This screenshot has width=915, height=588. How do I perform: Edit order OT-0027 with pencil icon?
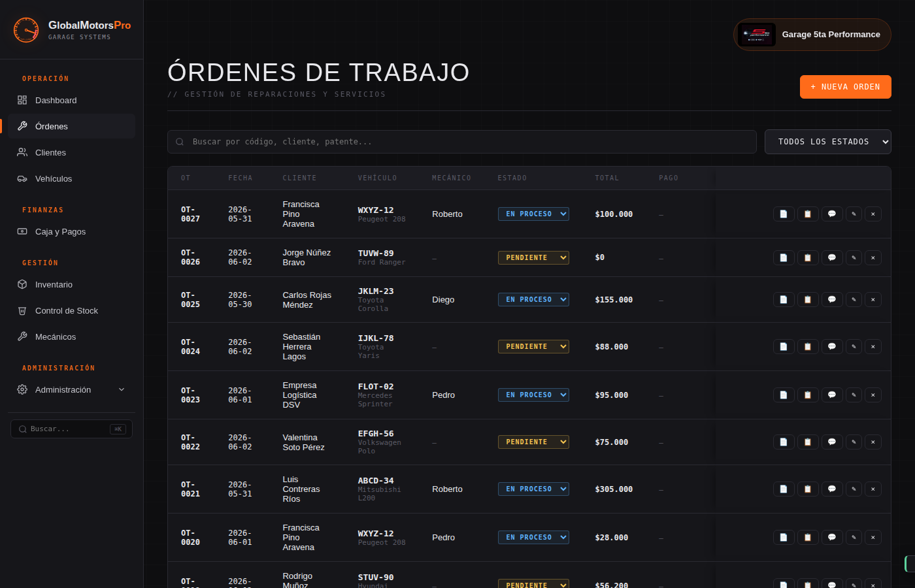click(854, 214)
